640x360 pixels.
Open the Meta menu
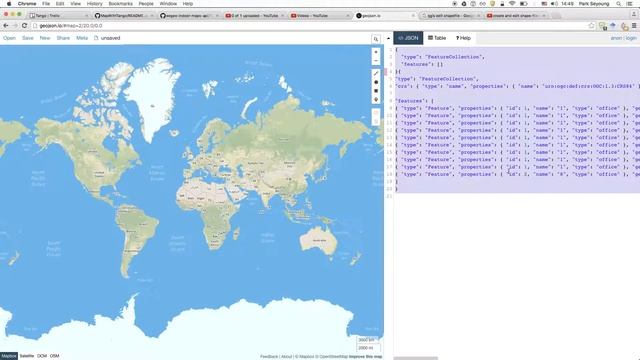pyautogui.click(x=82, y=38)
